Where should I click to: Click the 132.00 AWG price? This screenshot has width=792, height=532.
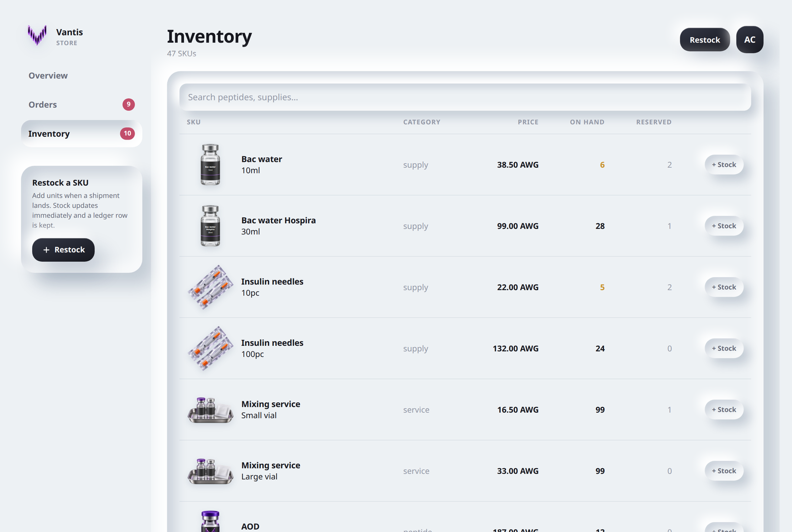(x=515, y=348)
